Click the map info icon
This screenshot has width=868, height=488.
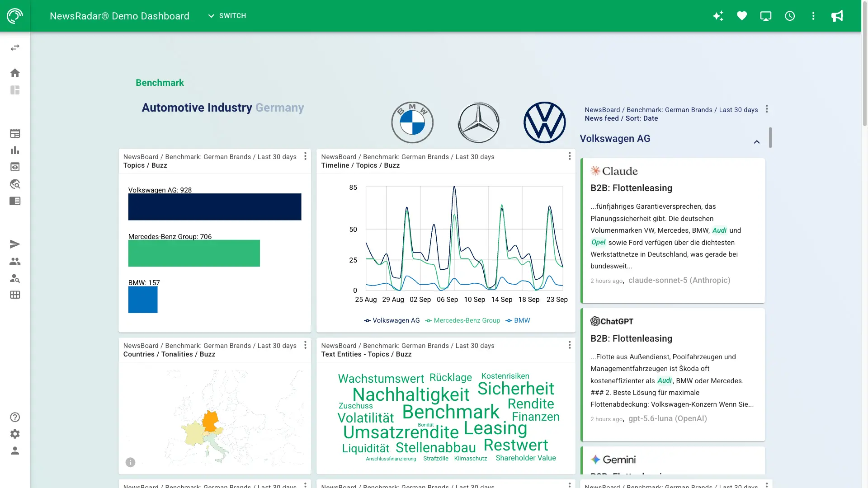coord(130,462)
